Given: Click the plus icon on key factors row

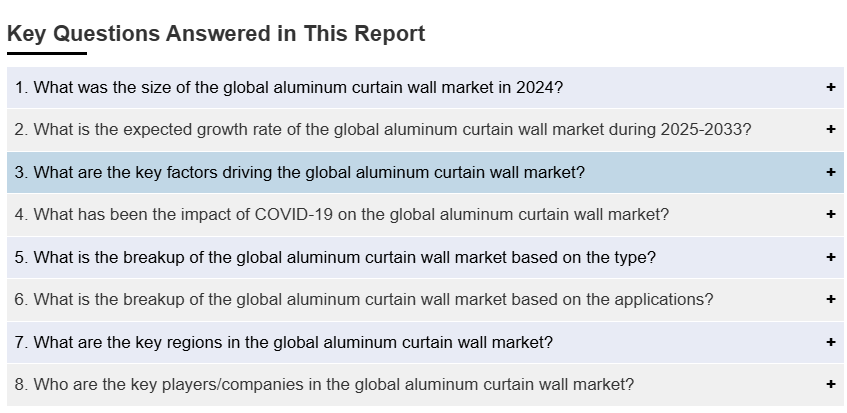Looking at the screenshot, I should (830, 172).
